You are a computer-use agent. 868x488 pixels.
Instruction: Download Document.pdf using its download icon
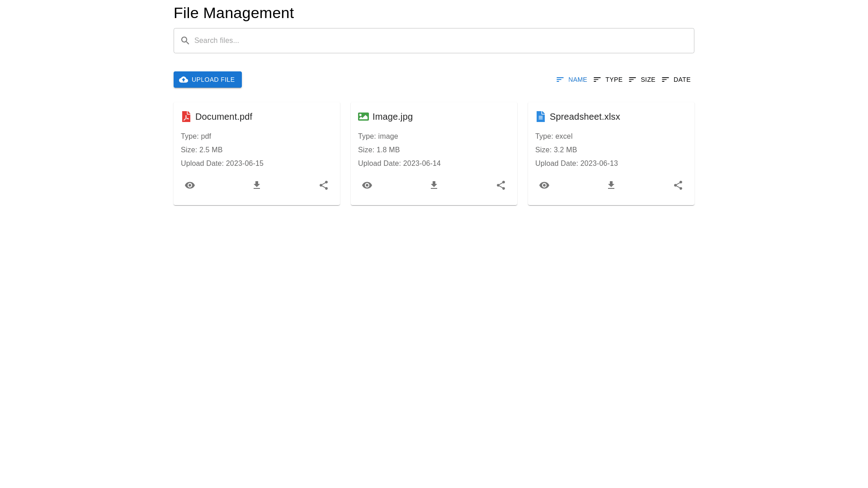257,185
